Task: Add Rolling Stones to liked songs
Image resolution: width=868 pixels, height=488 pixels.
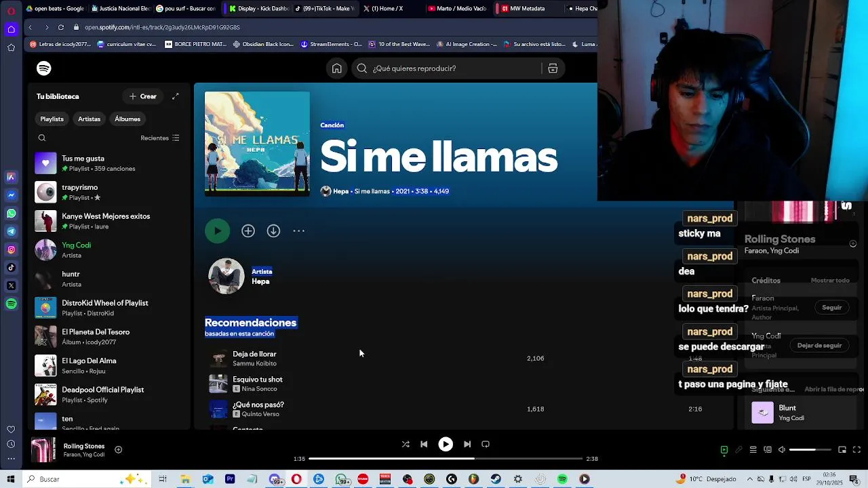Action: pos(118,449)
